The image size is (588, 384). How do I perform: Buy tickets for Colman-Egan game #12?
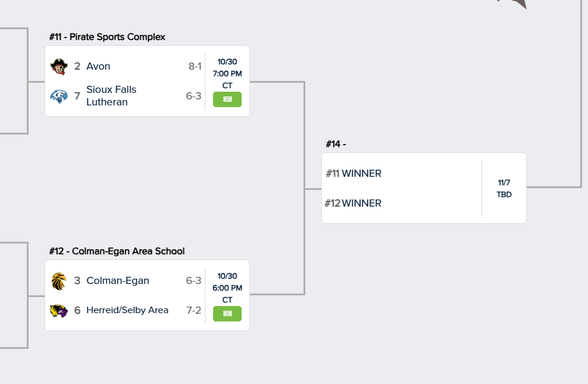(227, 314)
